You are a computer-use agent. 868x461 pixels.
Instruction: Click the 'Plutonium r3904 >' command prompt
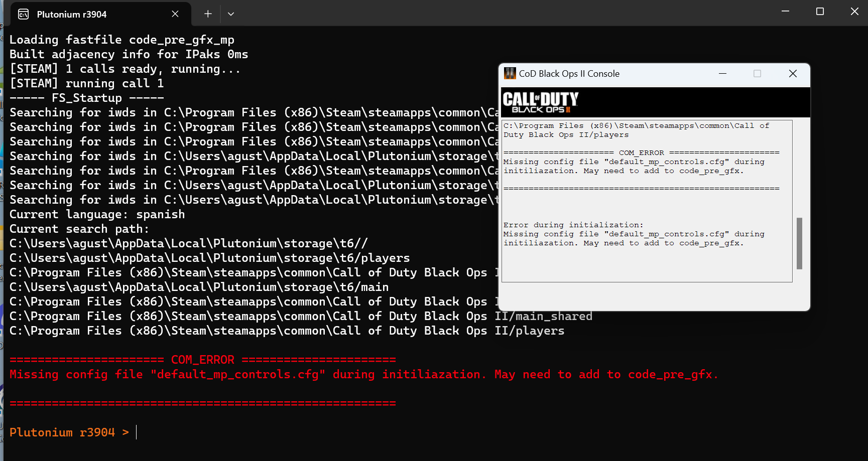[69, 432]
